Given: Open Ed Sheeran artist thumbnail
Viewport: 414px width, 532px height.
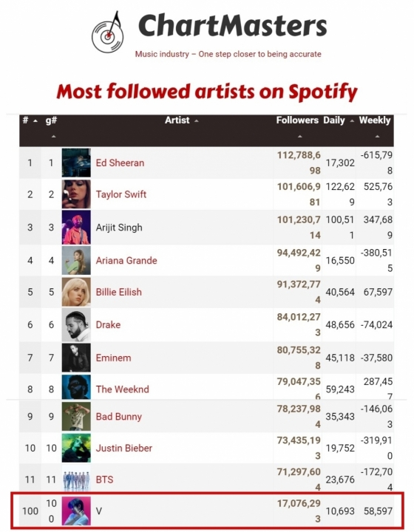Looking at the screenshot, I should tap(76, 163).
